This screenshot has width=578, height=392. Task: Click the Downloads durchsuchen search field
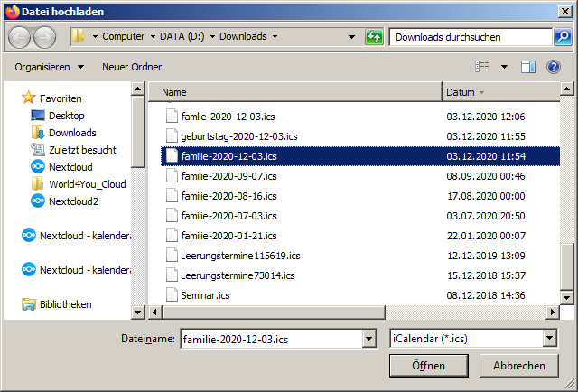(470, 37)
